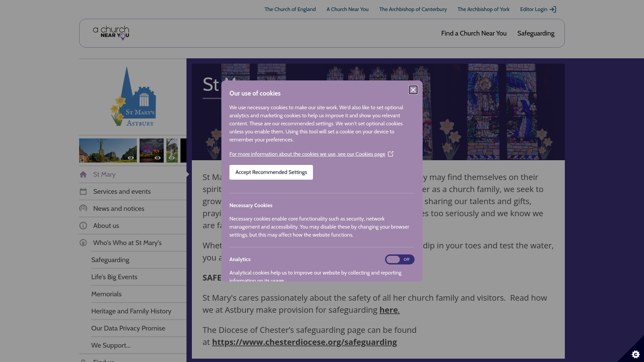Click the eye icon on the third thumbnail
Screen dimensions: 644x362
(x=172, y=158)
